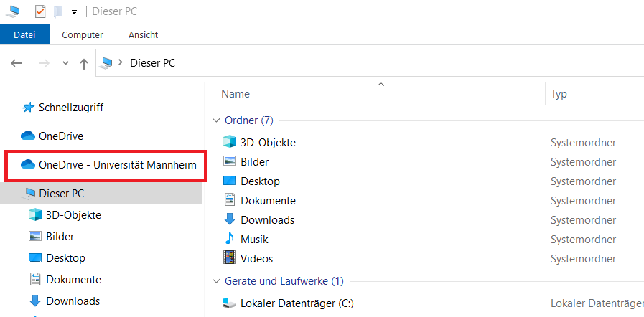Select the Videos folder in file list

[x=257, y=258]
